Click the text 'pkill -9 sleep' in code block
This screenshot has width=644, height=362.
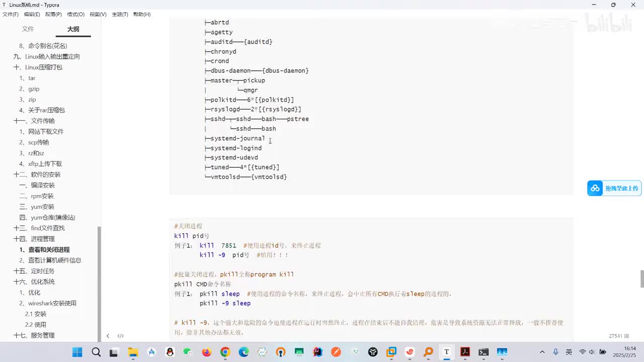click(225, 303)
